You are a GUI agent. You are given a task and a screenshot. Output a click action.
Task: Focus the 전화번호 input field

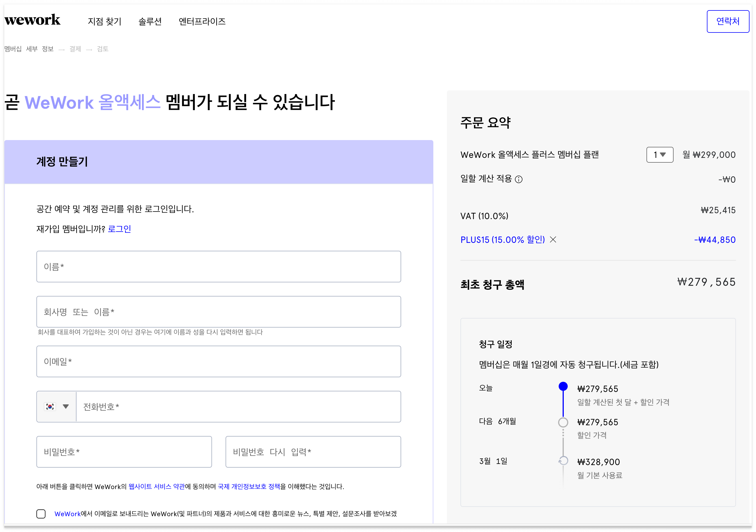[238, 407]
